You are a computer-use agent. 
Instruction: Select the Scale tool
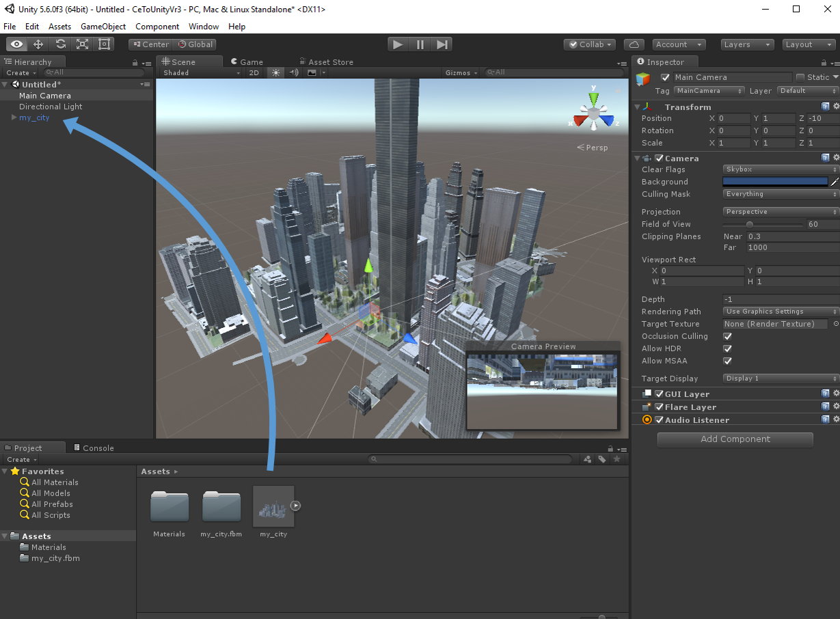click(83, 44)
